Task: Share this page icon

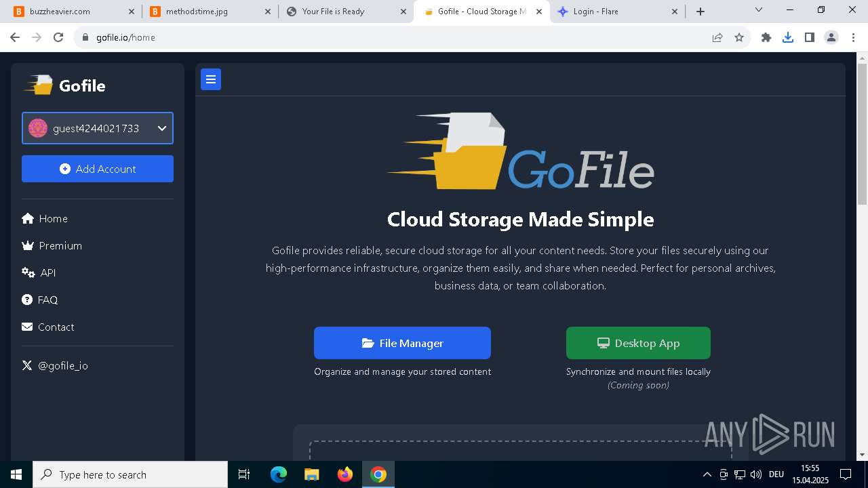Action: 717,37
